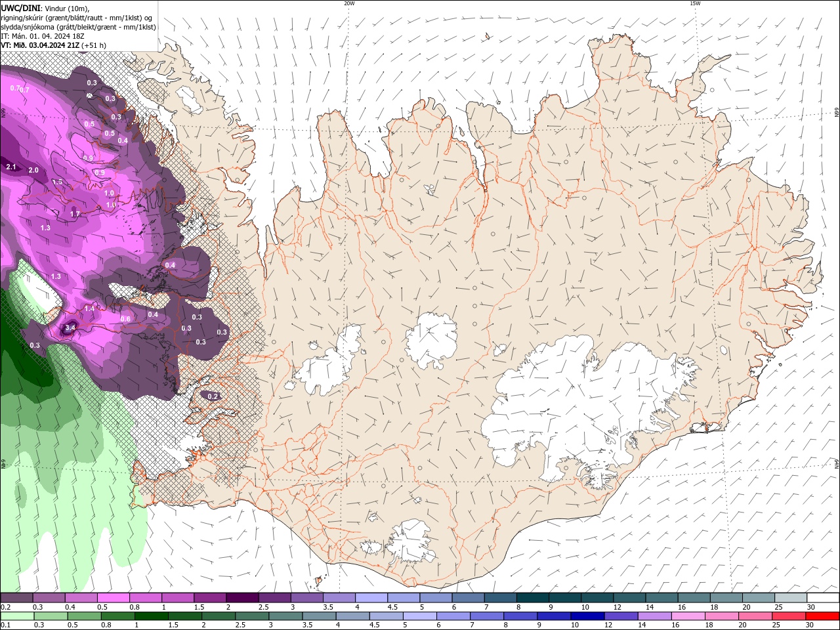Pick the darkest green swatch between 1 and 1.5
Image resolution: width=840 pixels, height=630 pixels.
(x=151, y=616)
